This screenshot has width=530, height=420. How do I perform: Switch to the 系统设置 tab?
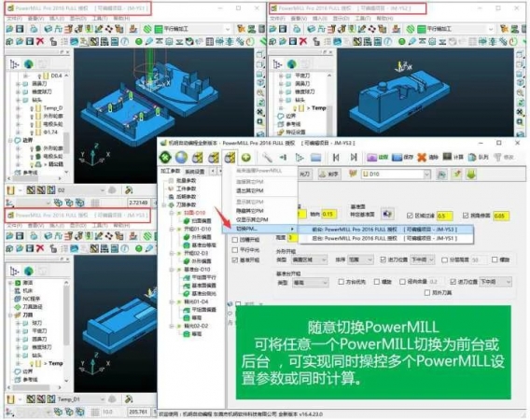pos(195,172)
